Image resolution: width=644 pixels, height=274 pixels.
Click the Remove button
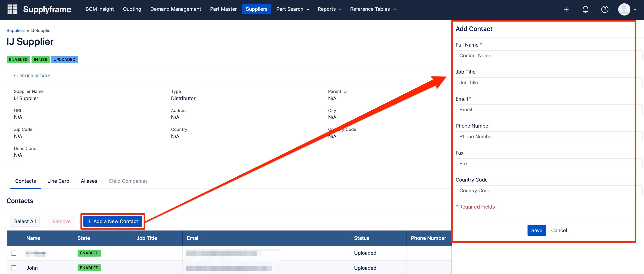pos(61,221)
